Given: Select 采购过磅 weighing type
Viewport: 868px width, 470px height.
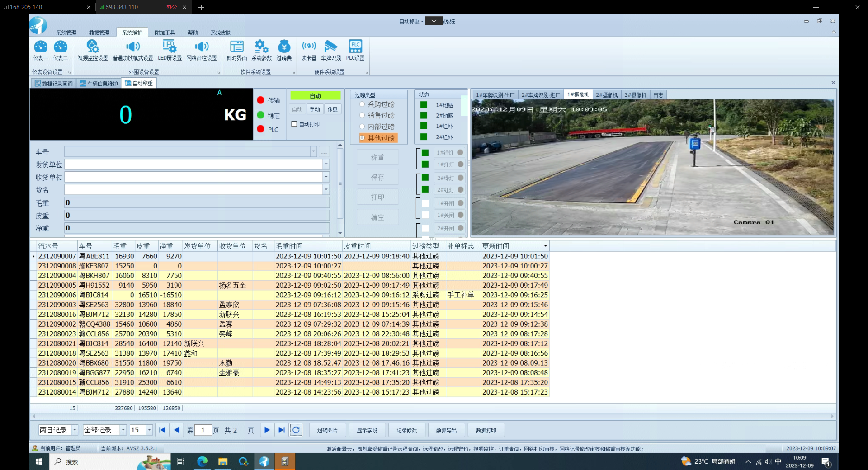Looking at the screenshot, I should click(377, 104).
